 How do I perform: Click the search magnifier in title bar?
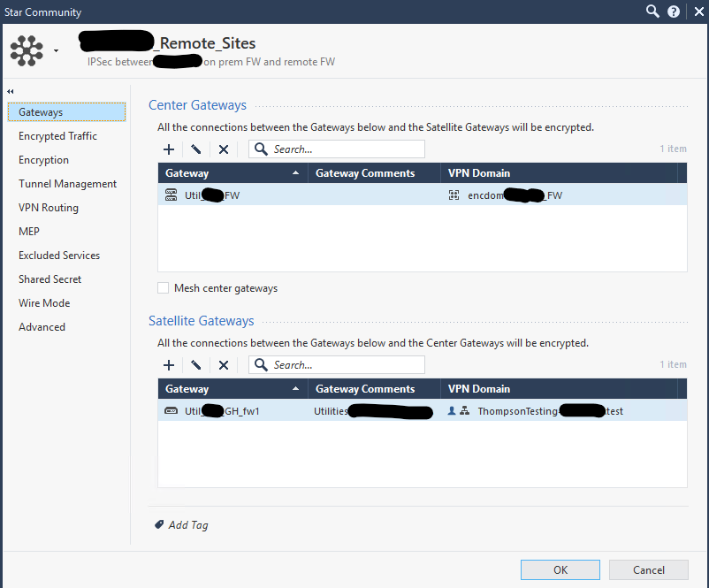652,11
